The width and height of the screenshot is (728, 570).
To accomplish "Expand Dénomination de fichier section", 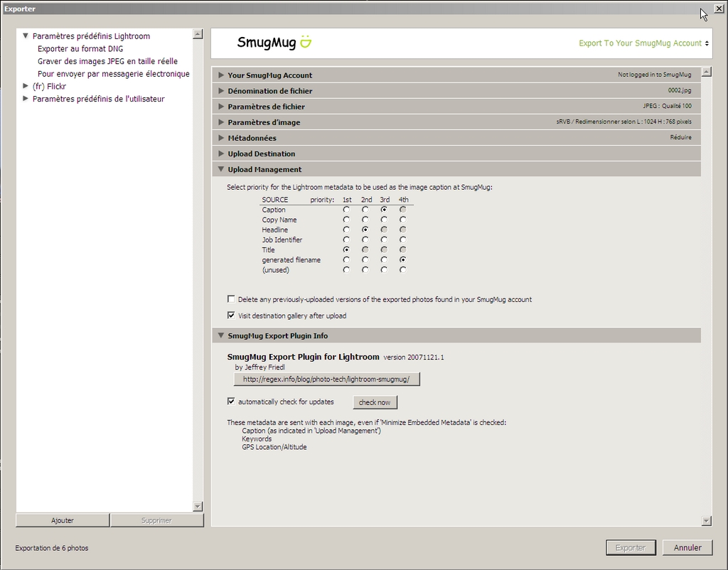I will pyautogui.click(x=221, y=90).
